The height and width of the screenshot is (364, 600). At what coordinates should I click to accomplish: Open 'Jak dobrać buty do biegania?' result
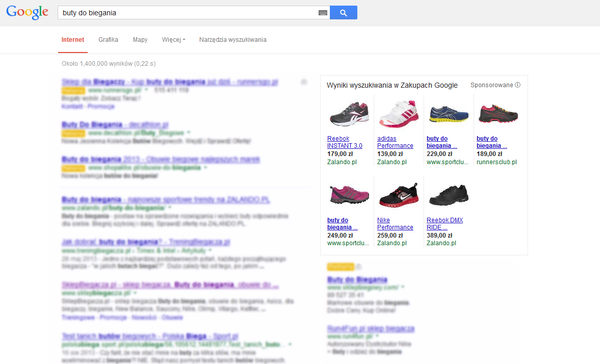tap(146, 242)
